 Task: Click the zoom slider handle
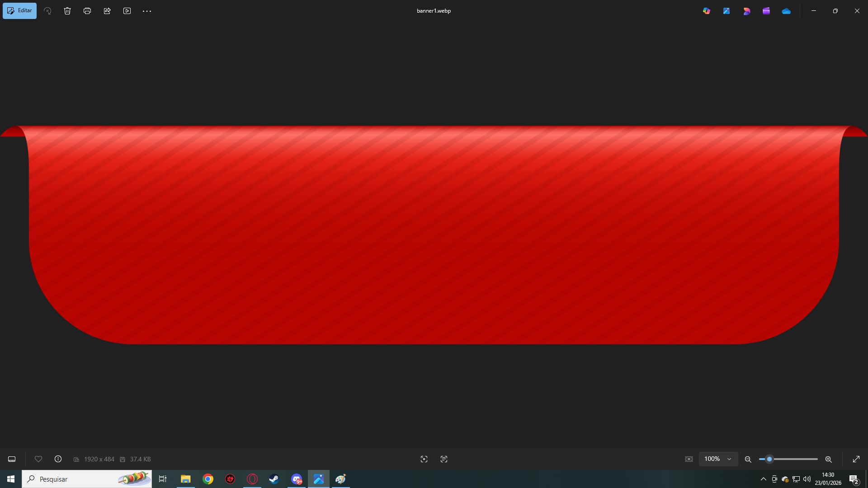[769, 459]
